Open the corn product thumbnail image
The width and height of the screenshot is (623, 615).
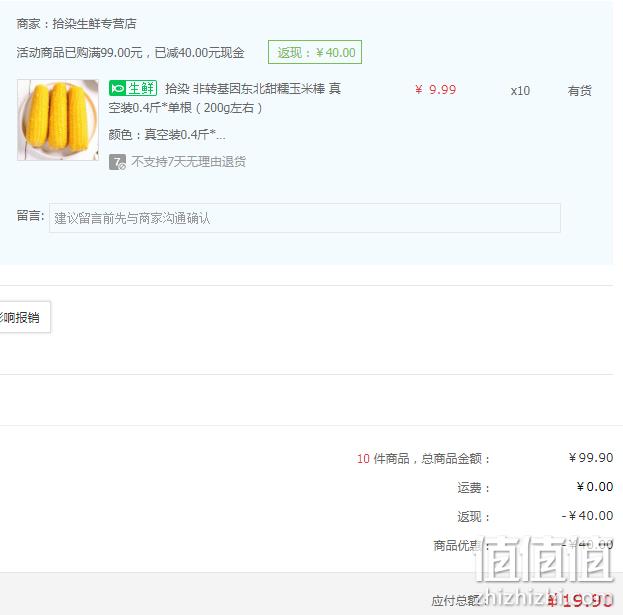58,120
